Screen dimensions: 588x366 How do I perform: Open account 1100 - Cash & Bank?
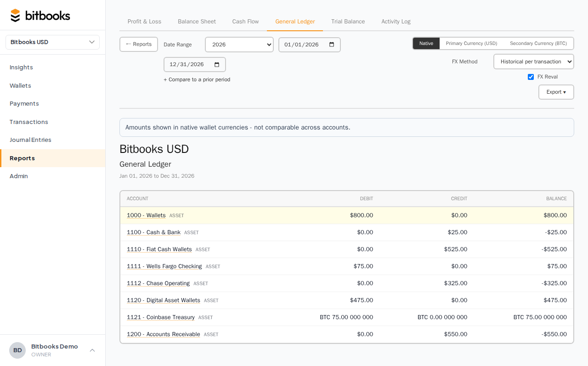(153, 232)
